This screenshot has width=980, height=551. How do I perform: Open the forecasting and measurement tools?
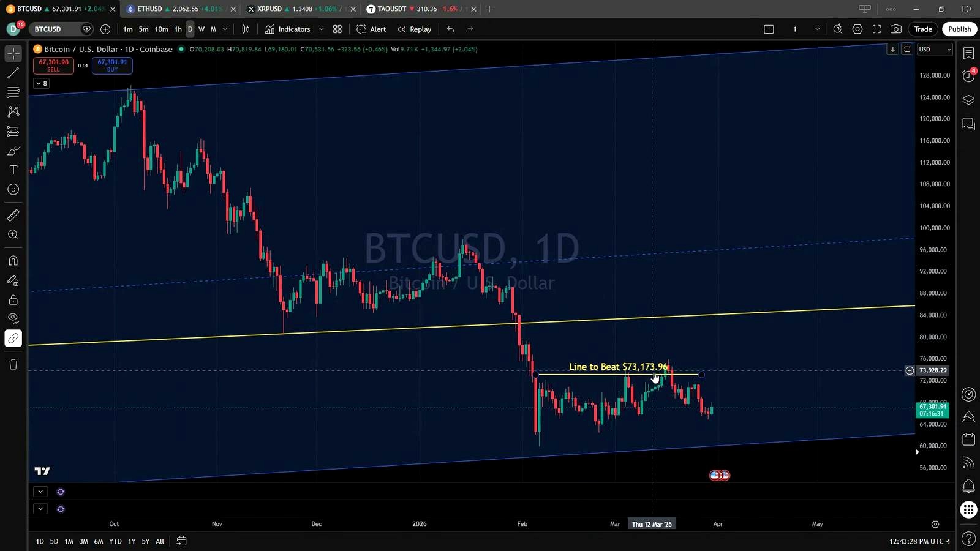[13, 131]
